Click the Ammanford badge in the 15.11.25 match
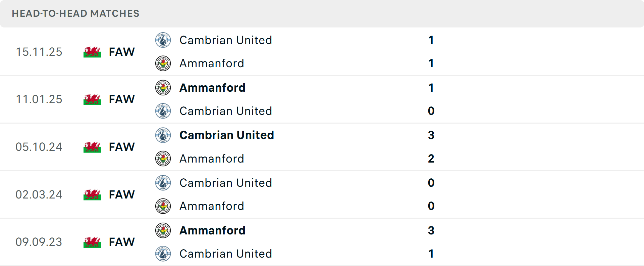Screen dimensions: 644x266 tap(163, 63)
